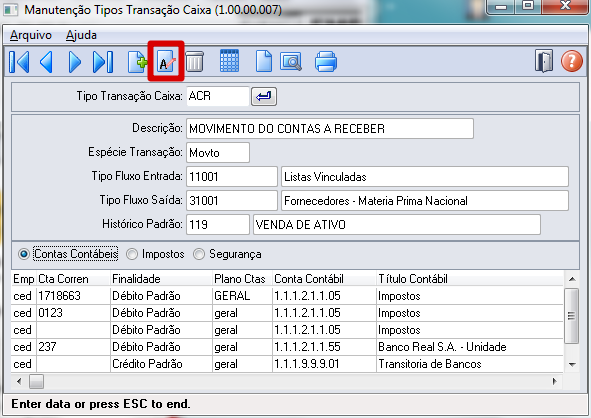
Task: Click the Listas Vinculadas description field
Action: click(x=425, y=177)
